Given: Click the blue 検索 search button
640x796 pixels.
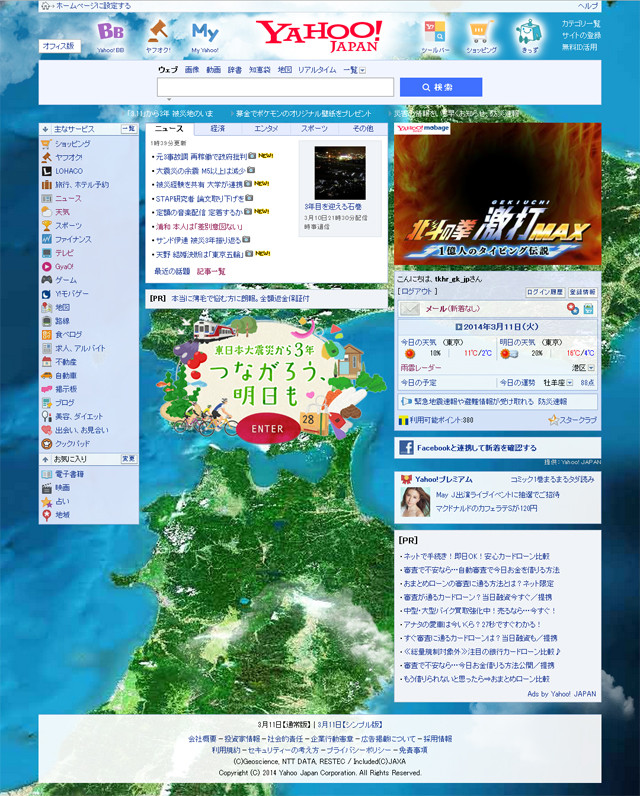Looking at the screenshot, I should tap(441, 87).
